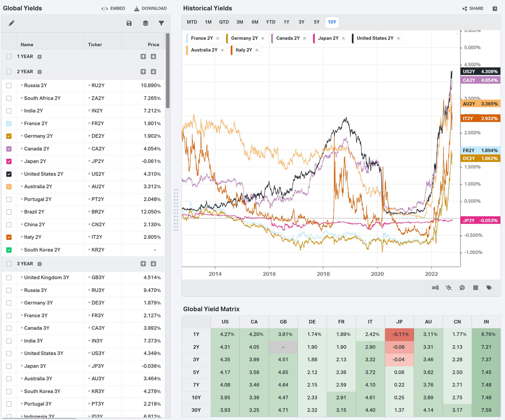
Task: Open the filter funnel icon
Action: tap(161, 23)
